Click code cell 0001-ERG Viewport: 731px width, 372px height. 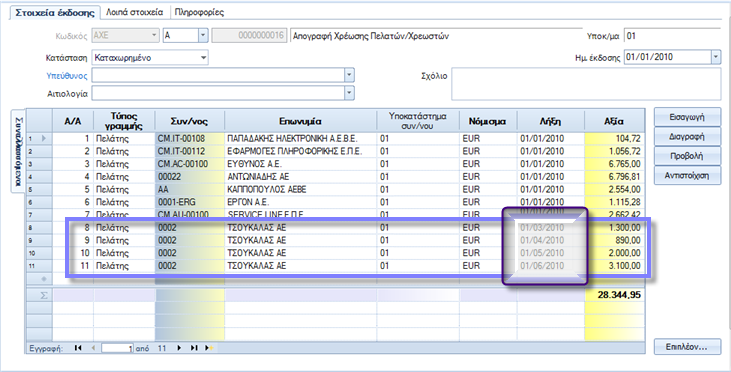tap(189, 202)
